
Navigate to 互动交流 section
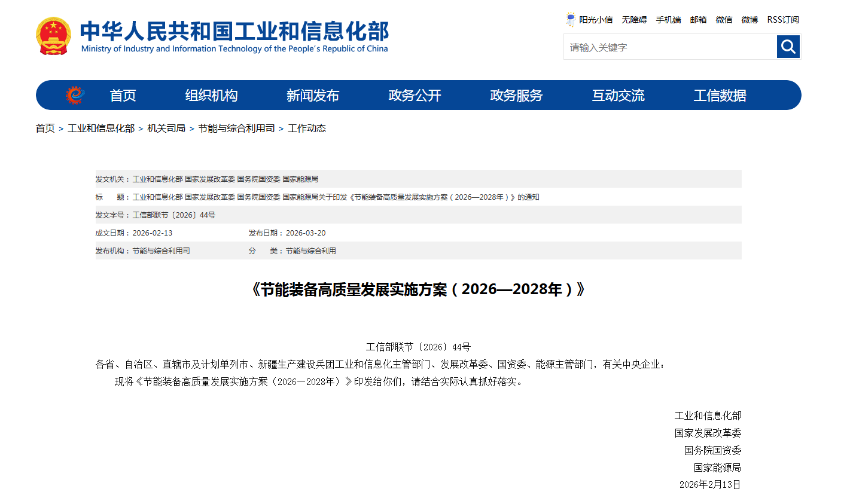(618, 96)
